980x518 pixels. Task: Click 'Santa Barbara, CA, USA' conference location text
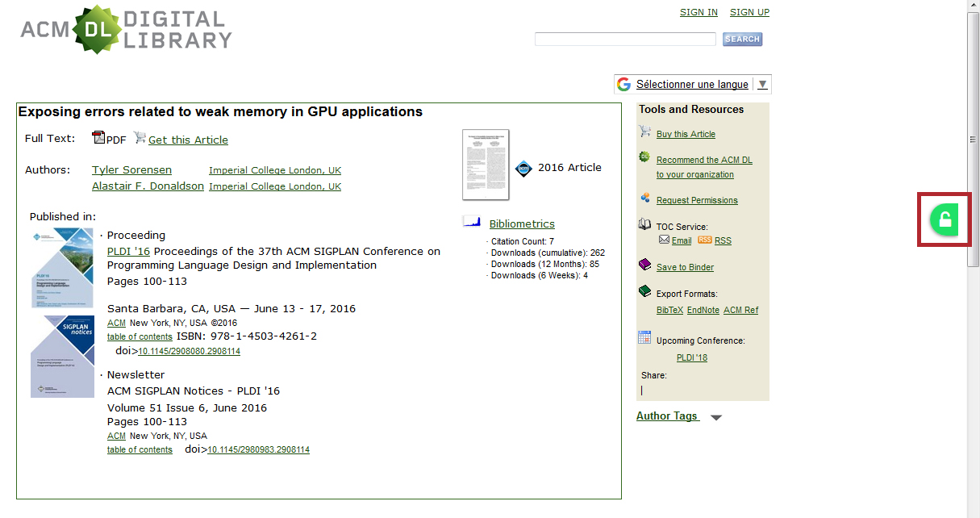pos(171,309)
